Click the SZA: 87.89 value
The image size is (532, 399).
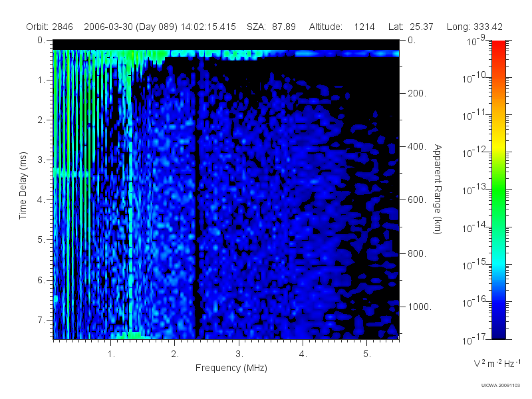[271, 27]
